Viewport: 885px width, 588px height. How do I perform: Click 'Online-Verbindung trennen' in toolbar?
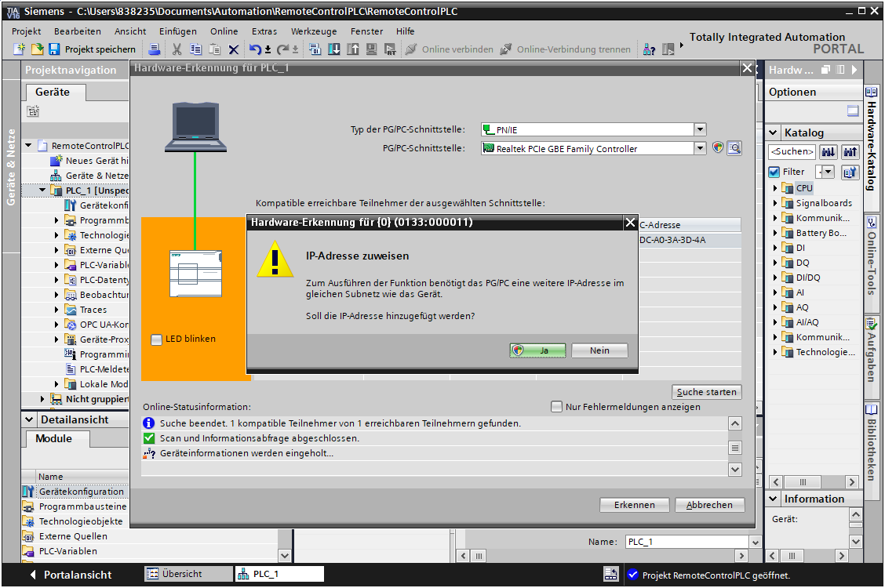(565, 49)
